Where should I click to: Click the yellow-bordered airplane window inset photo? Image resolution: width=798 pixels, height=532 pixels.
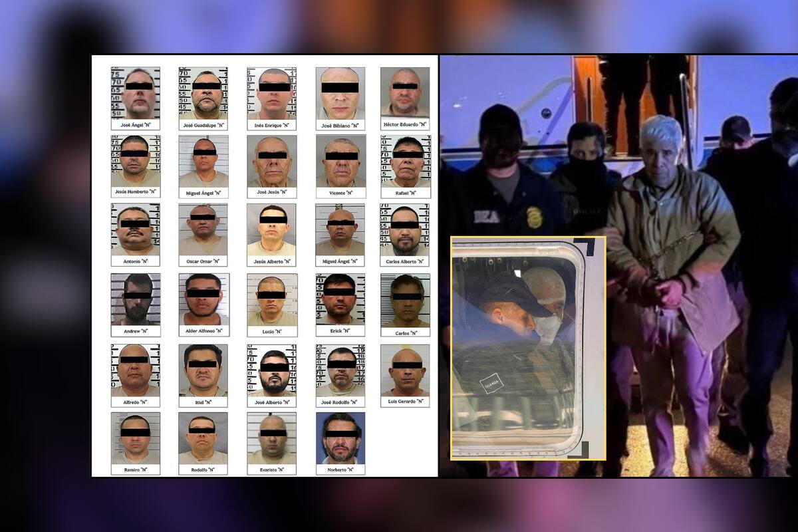(527, 348)
